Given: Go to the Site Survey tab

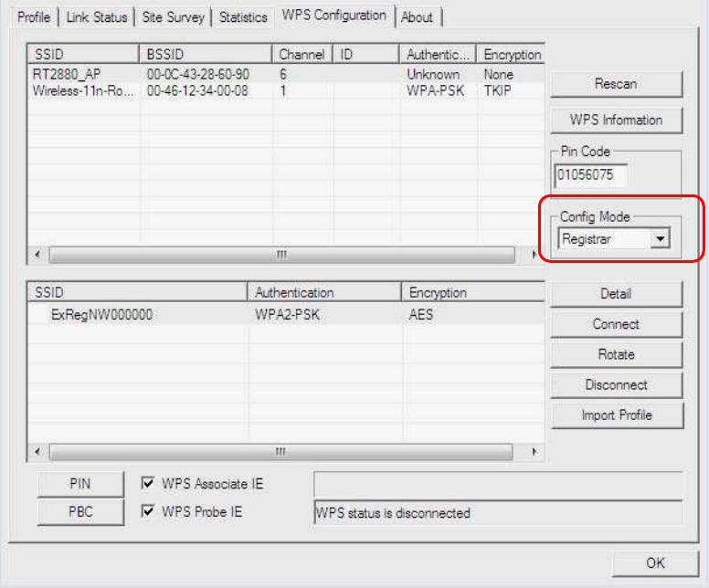Looking at the screenshot, I should [174, 17].
